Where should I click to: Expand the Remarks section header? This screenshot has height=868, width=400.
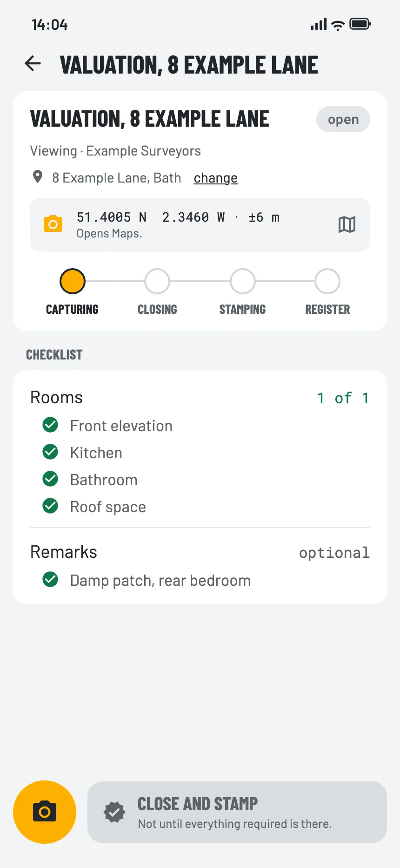coord(200,552)
